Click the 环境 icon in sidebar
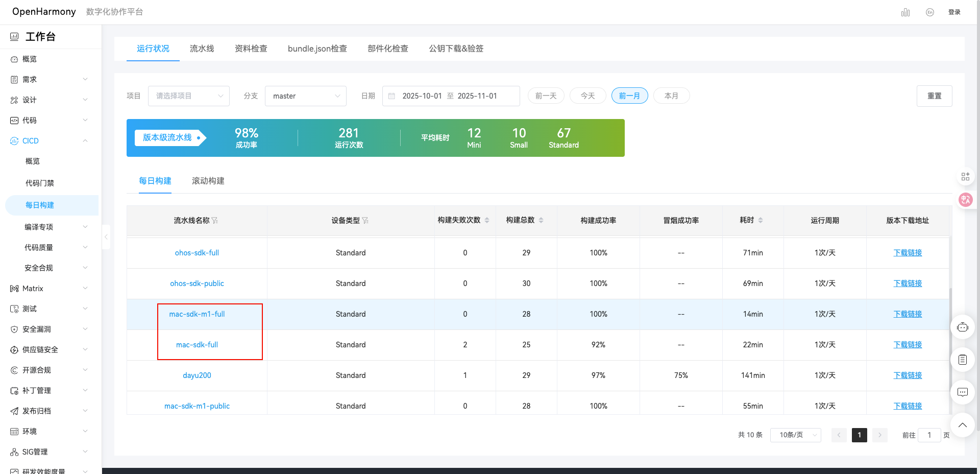 click(x=14, y=432)
